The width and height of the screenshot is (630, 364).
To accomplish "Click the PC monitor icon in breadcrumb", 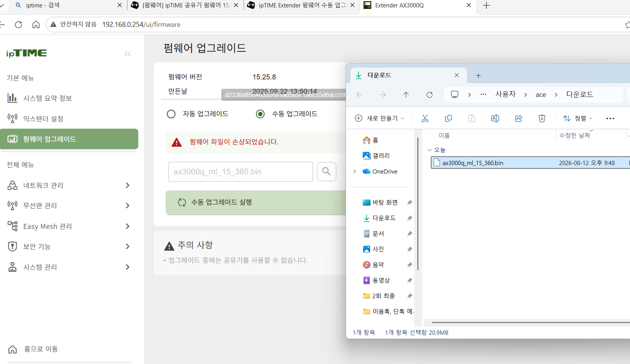I will [x=455, y=95].
